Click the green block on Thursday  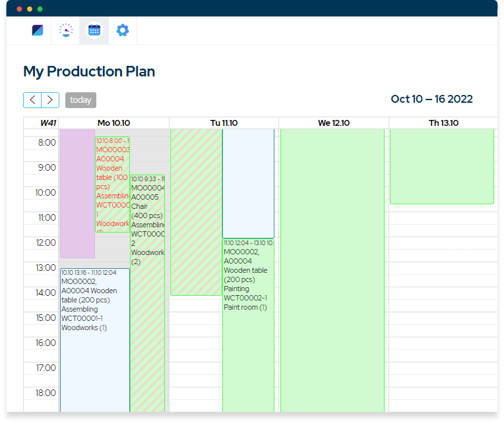point(442,166)
